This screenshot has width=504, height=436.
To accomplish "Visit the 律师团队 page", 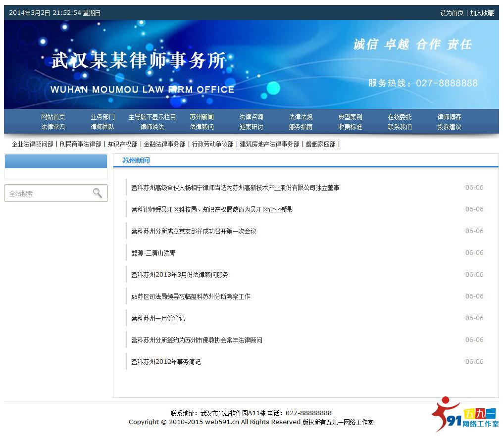I will pyautogui.click(x=102, y=127).
